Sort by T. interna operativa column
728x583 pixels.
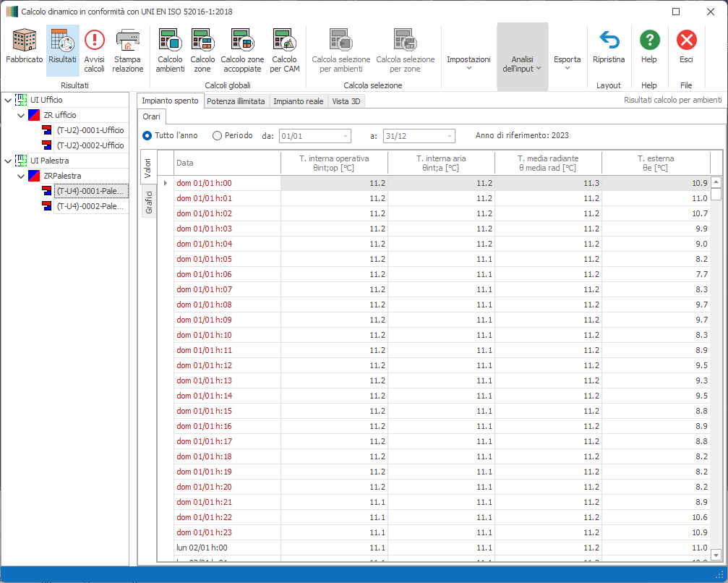click(334, 163)
